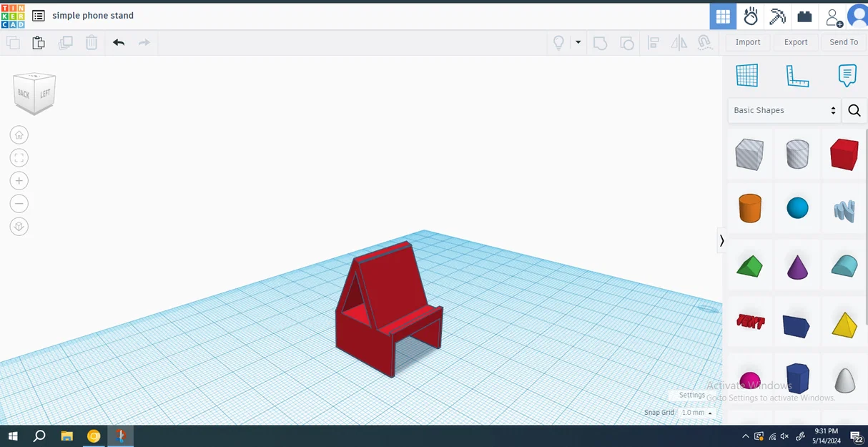Click the Undo arrow icon
The height and width of the screenshot is (447, 868).
click(119, 42)
